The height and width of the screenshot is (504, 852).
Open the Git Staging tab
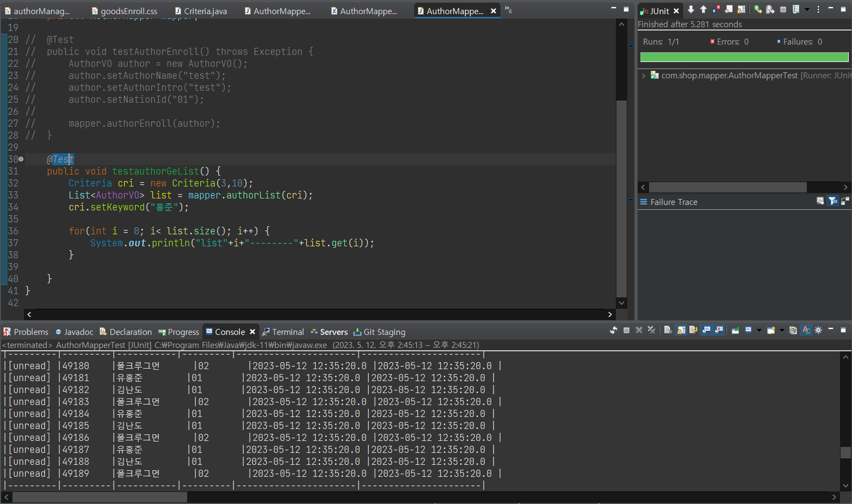pos(380,332)
